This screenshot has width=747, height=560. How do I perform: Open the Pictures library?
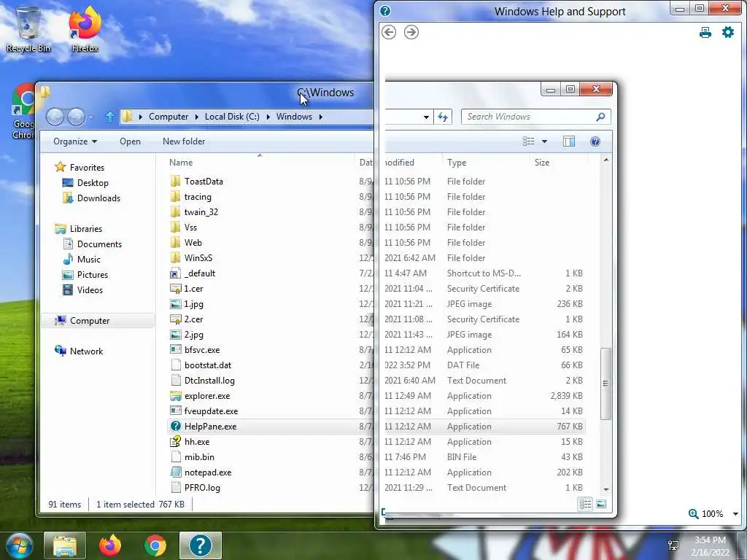[93, 275]
